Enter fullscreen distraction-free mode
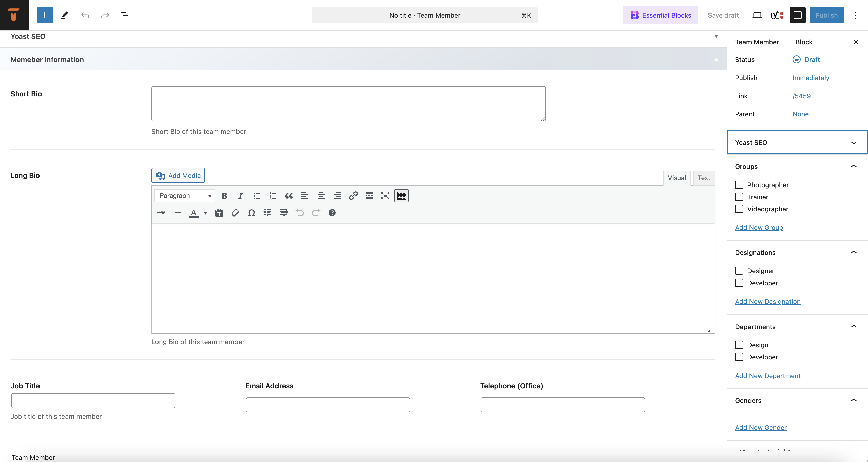868x462 pixels. tap(385, 196)
